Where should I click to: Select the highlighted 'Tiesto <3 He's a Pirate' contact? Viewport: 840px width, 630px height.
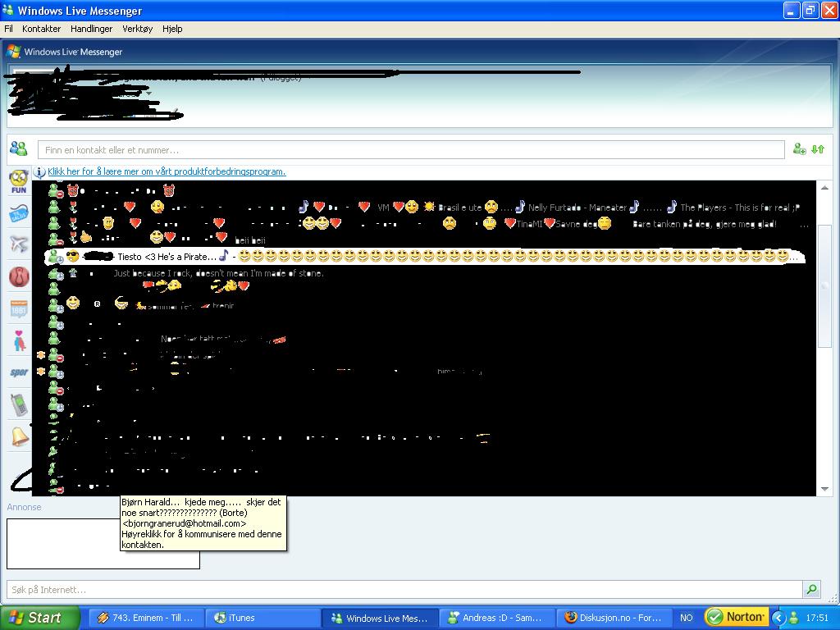tap(424, 257)
